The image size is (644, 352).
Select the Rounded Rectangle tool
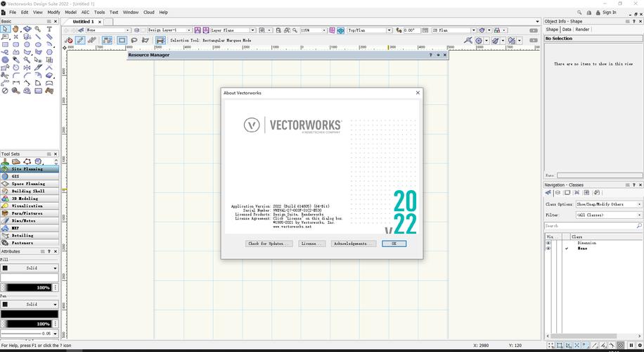pyautogui.click(x=15, y=44)
